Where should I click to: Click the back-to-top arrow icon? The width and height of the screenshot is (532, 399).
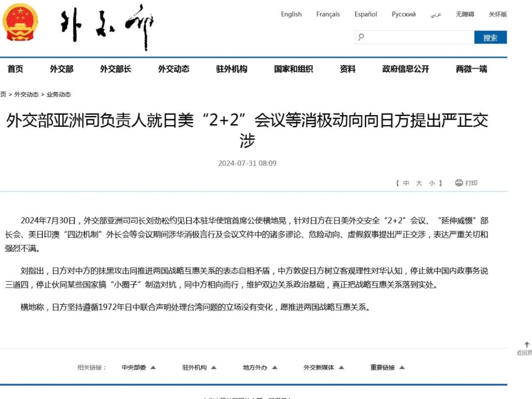pyautogui.click(x=527, y=345)
